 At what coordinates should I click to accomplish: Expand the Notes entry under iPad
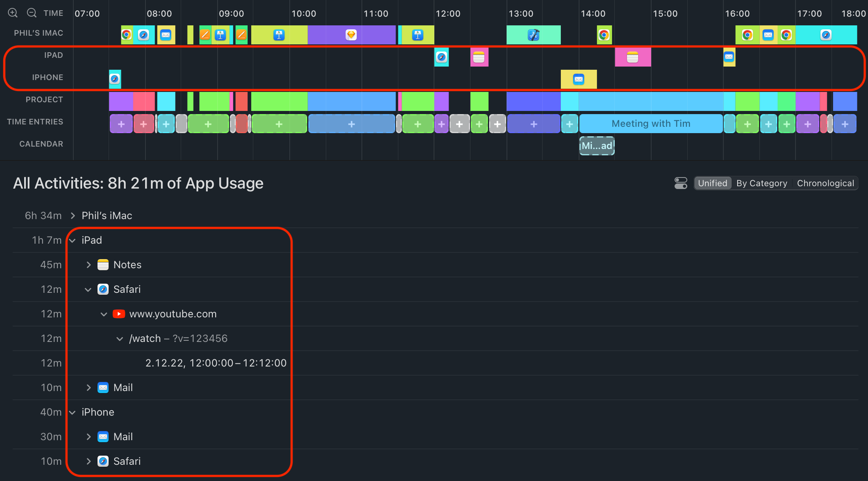[89, 265]
